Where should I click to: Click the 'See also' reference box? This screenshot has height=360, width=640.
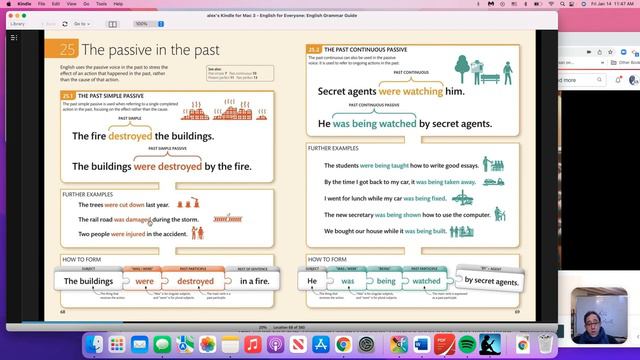tap(240, 73)
